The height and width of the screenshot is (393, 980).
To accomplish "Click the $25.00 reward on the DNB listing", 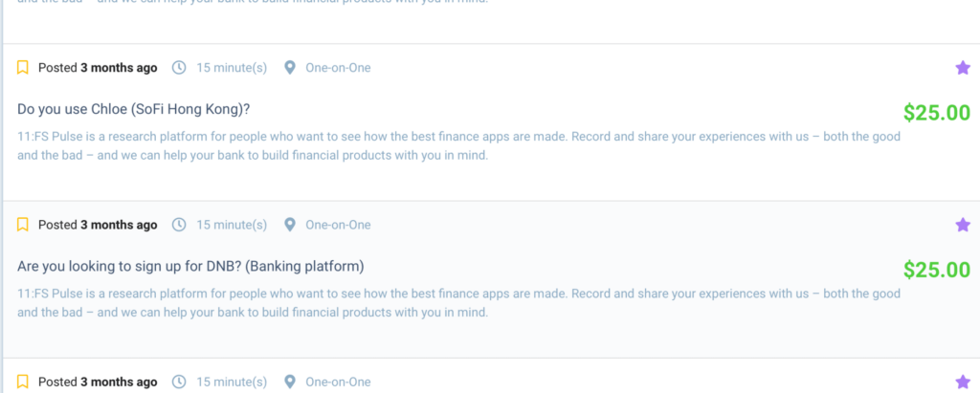I will point(936,270).
